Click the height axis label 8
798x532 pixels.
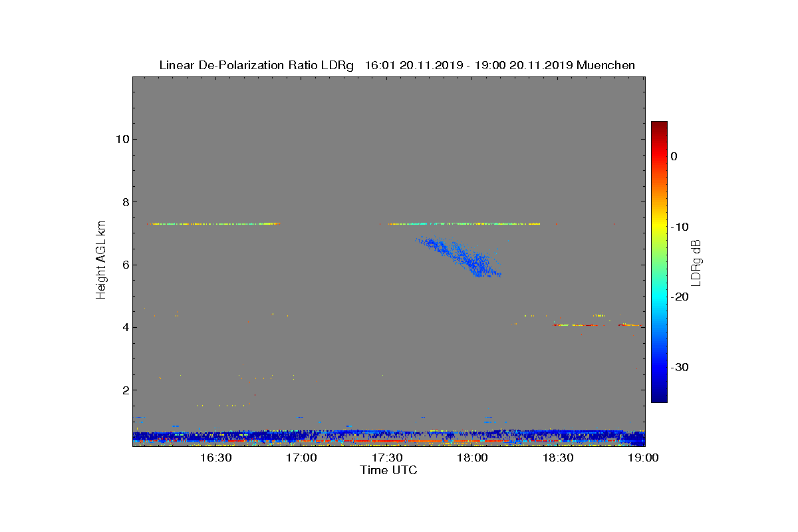click(124, 201)
